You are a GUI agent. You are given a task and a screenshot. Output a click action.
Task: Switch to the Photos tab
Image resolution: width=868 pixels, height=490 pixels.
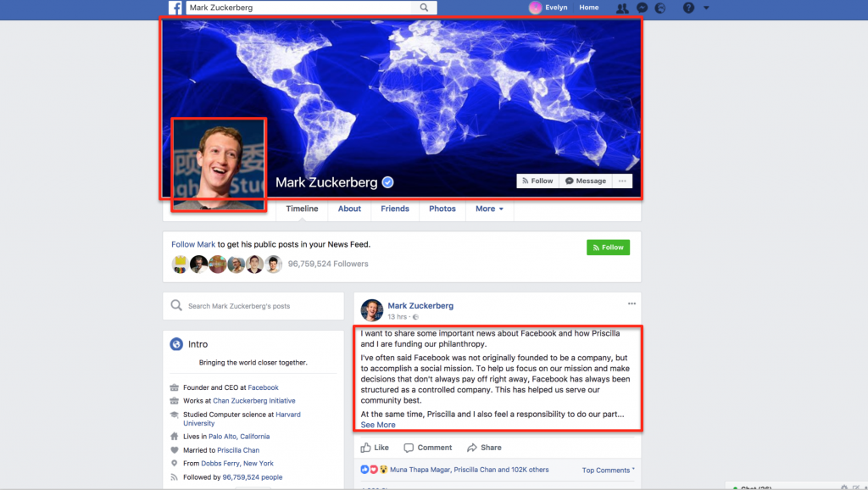(442, 209)
